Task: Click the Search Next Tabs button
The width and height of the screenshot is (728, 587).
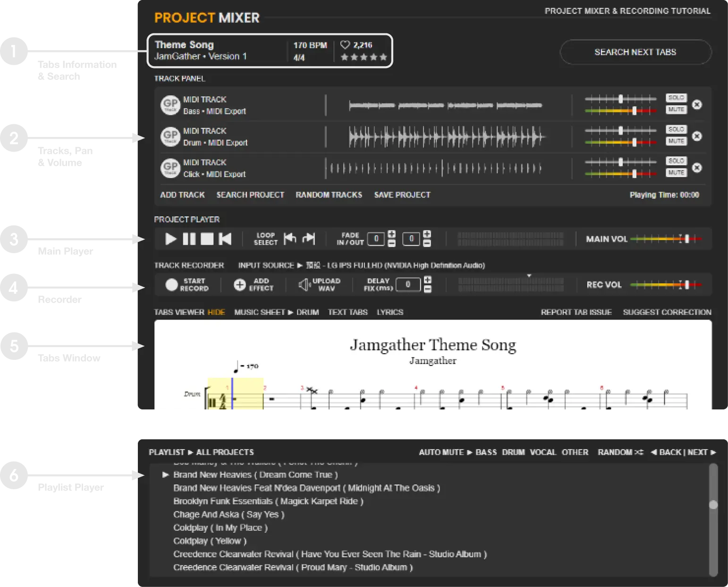Action: [635, 52]
